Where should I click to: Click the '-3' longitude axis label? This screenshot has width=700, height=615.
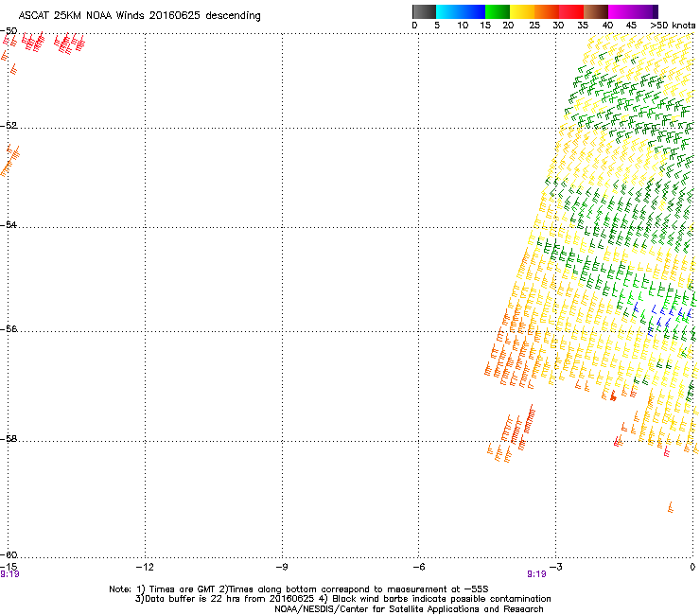(x=555, y=567)
